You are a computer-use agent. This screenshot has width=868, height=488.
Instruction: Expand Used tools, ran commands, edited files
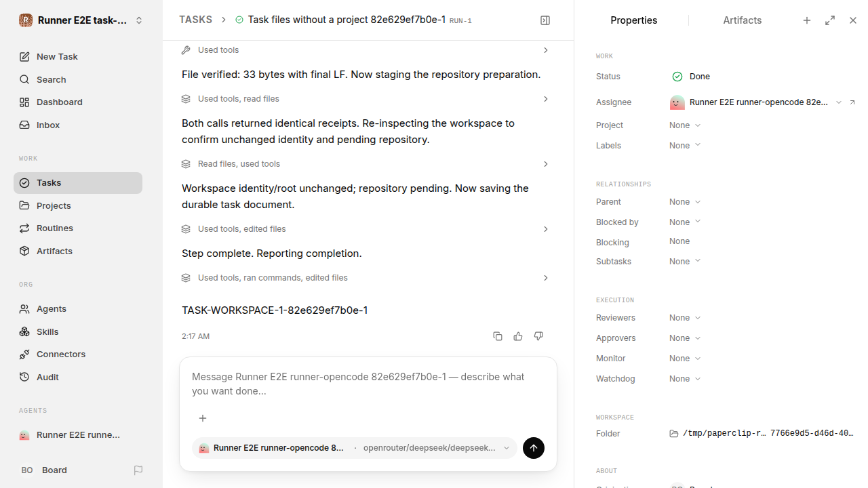(366, 278)
